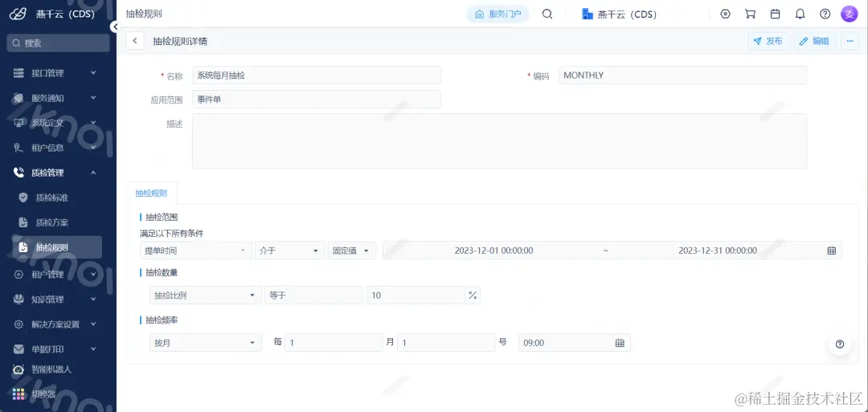Expand the 服务通知 menu chevron

93,98
